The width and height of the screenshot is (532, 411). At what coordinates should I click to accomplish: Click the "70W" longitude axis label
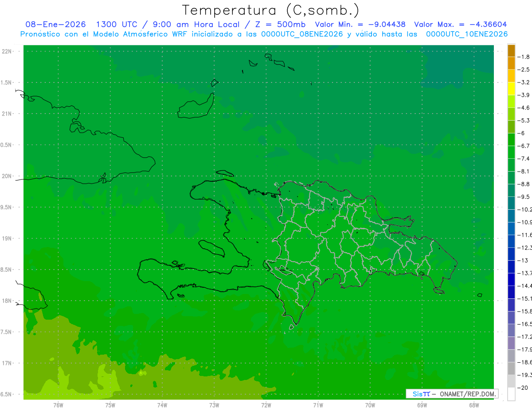tap(370, 405)
